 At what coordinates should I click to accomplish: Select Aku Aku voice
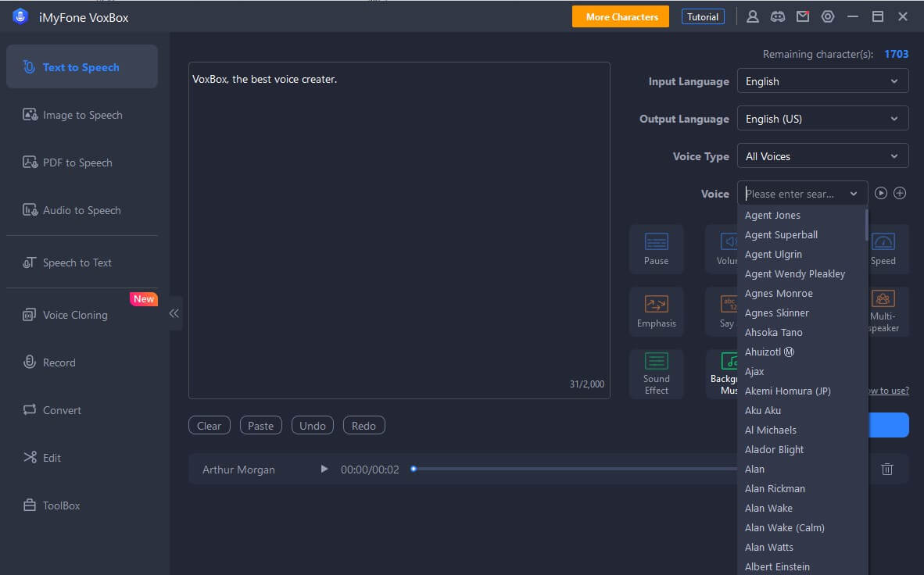tap(801, 410)
